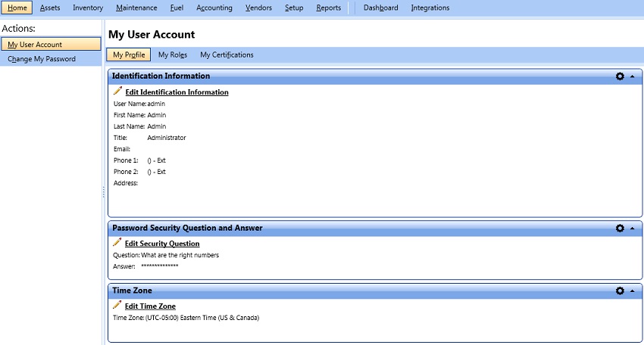Open the Reports menu
This screenshot has width=644, height=345.
[x=328, y=8]
